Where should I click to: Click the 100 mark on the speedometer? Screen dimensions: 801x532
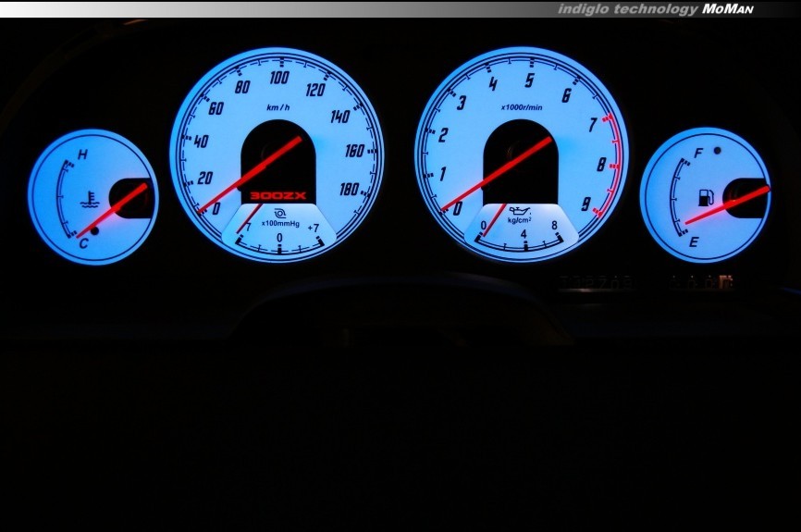(x=279, y=78)
